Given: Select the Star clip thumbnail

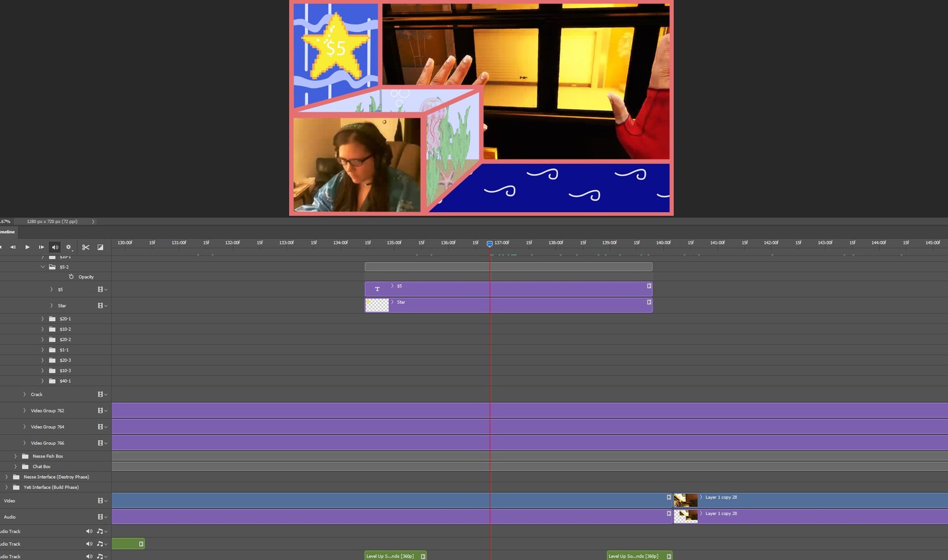Looking at the screenshot, I should coord(377,305).
